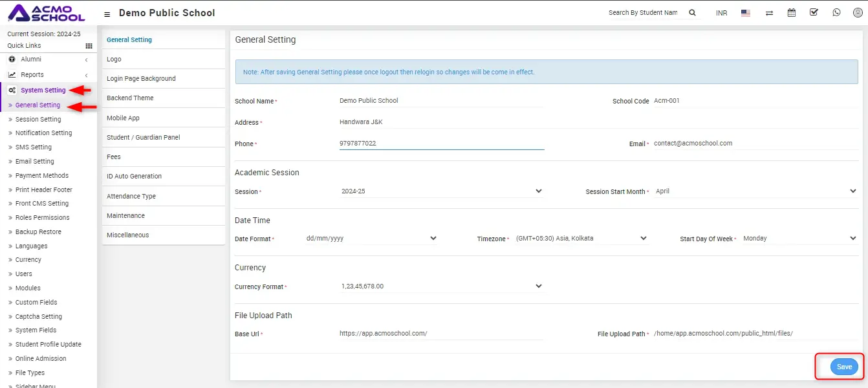Open the Session Start Month dropdown
The width and height of the screenshot is (868, 388).
tap(755, 191)
